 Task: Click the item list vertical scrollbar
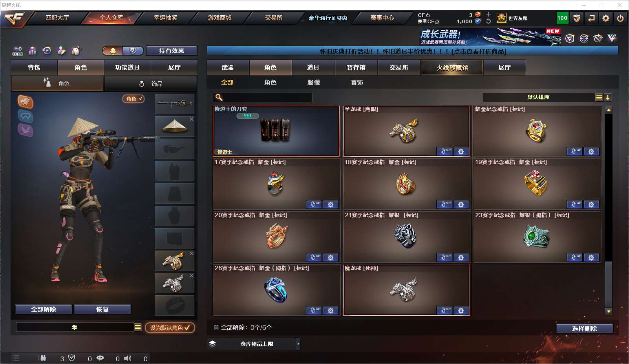pos(609,210)
